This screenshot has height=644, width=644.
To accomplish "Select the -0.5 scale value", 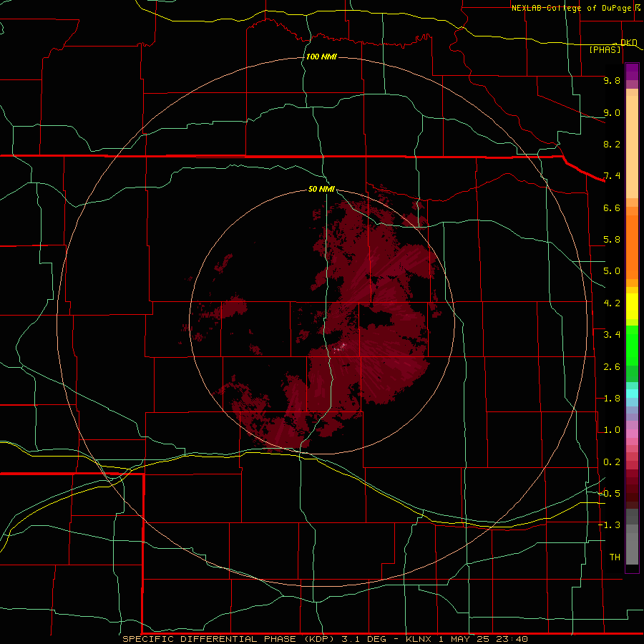I will click(x=609, y=494).
